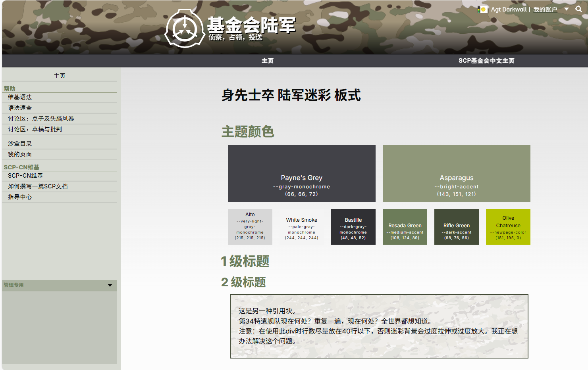The width and height of the screenshot is (588, 370).
Task: Open the 主页 navigation menu item
Action: (267, 61)
